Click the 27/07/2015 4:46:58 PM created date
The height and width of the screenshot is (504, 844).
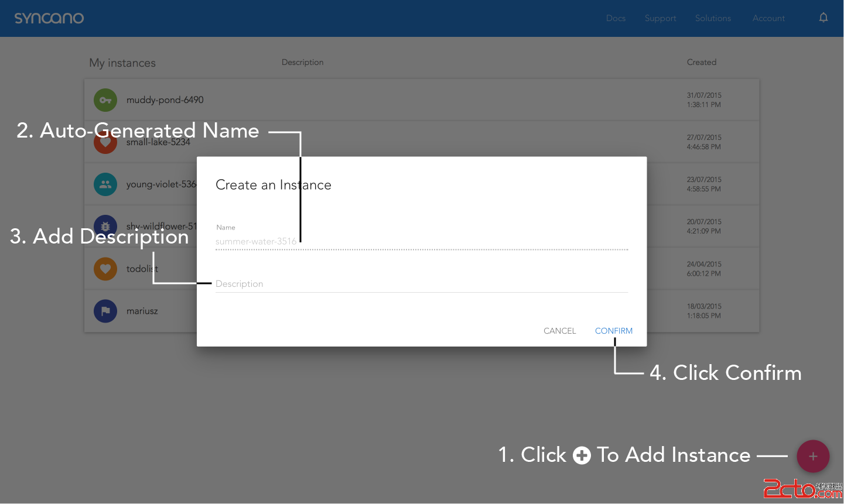[704, 142]
